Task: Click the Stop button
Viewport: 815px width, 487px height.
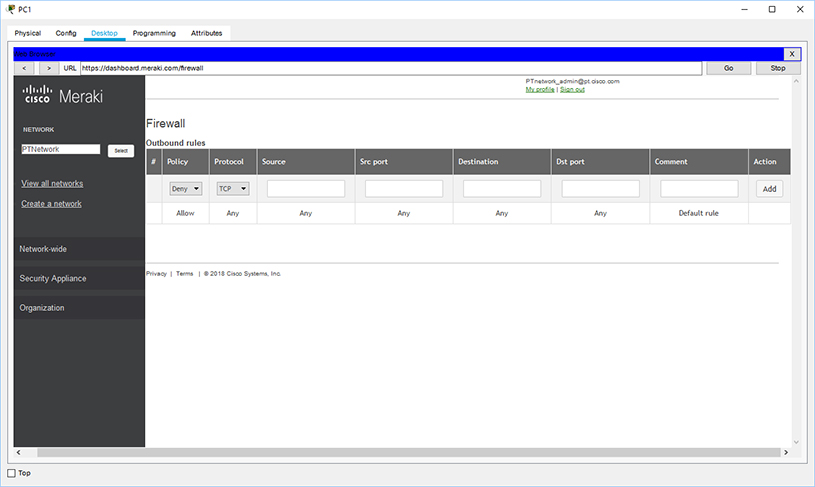Action: click(x=778, y=68)
